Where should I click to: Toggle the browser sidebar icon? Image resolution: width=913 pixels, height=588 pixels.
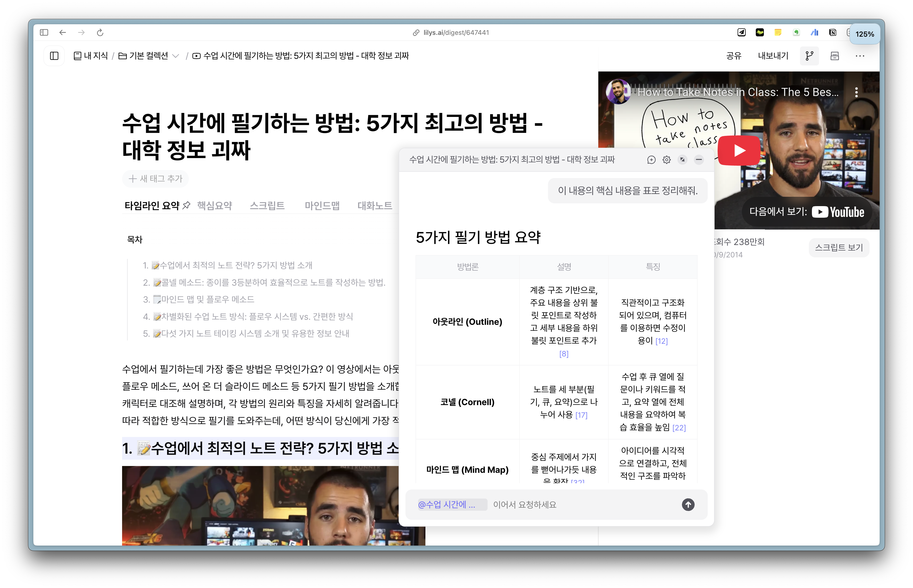[44, 32]
